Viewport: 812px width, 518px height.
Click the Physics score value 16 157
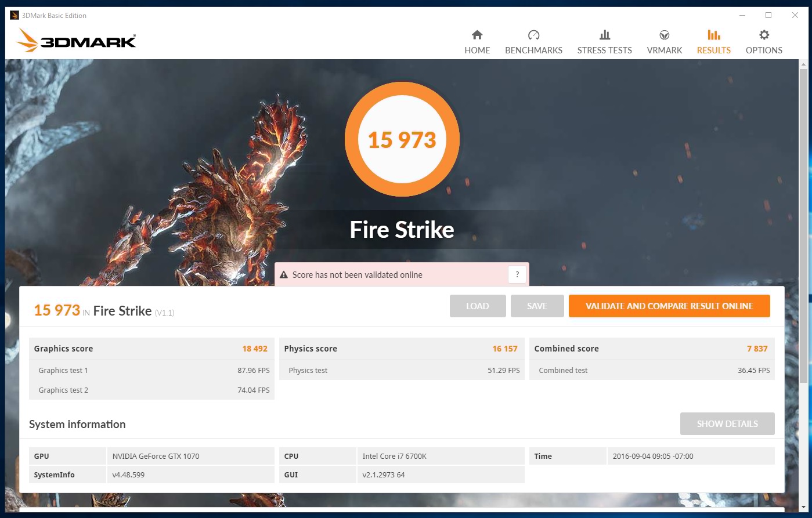coord(505,349)
